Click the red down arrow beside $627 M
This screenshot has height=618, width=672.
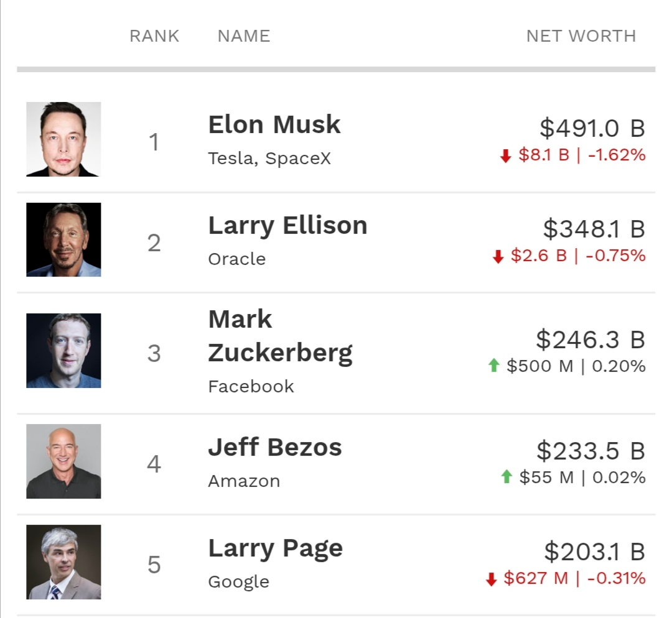[x=491, y=579]
